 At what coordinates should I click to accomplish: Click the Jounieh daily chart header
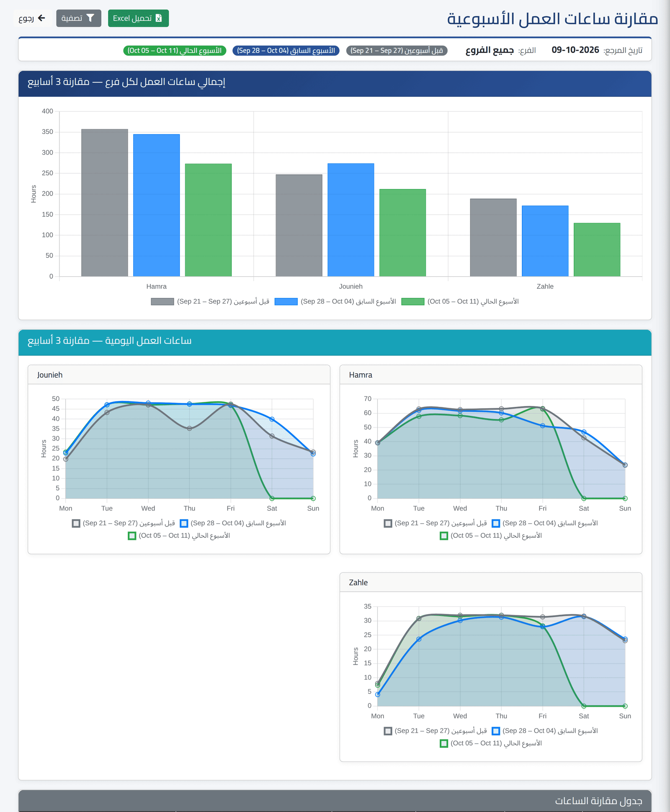point(179,375)
